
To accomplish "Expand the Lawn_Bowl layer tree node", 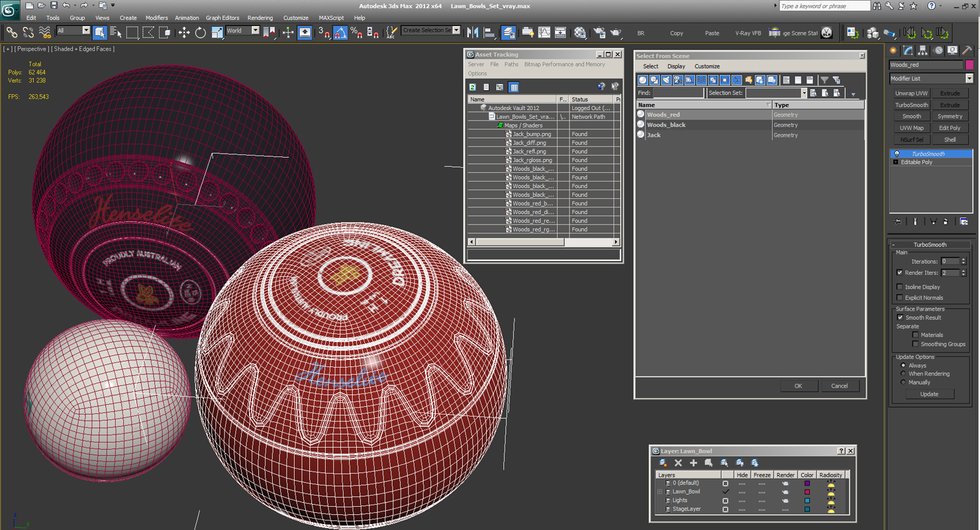I will click(x=660, y=492).
